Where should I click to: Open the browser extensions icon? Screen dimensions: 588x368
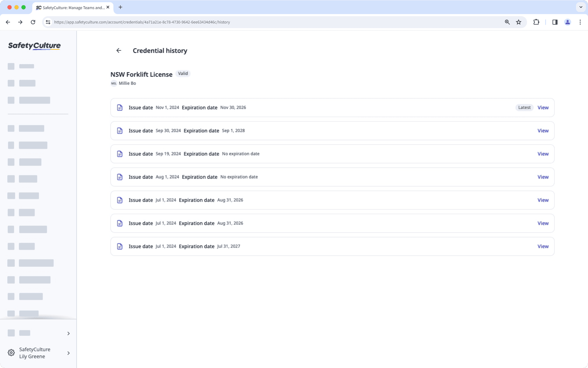coord(536,22)
